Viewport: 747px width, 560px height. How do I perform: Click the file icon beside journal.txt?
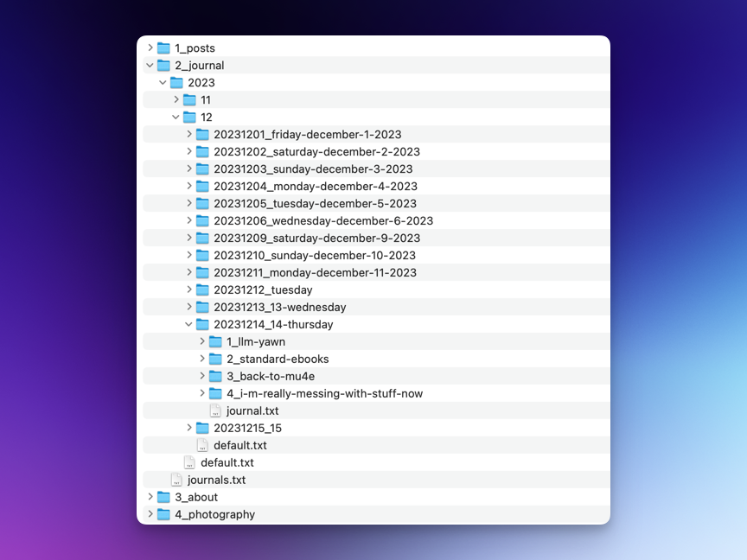pos(214,410)
